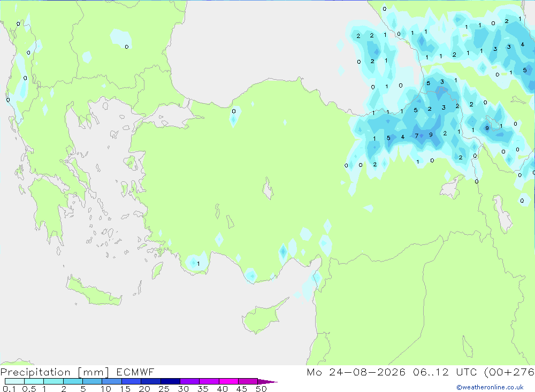
Task: Select the 15–20 mm legend swatch
Action: pyautogui.click(x=131, y=381)
